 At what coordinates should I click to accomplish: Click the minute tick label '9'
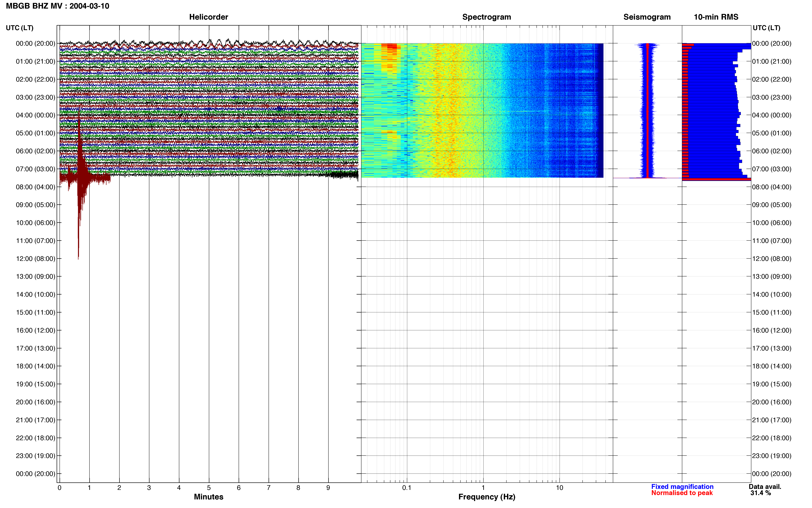coord(328,488)
